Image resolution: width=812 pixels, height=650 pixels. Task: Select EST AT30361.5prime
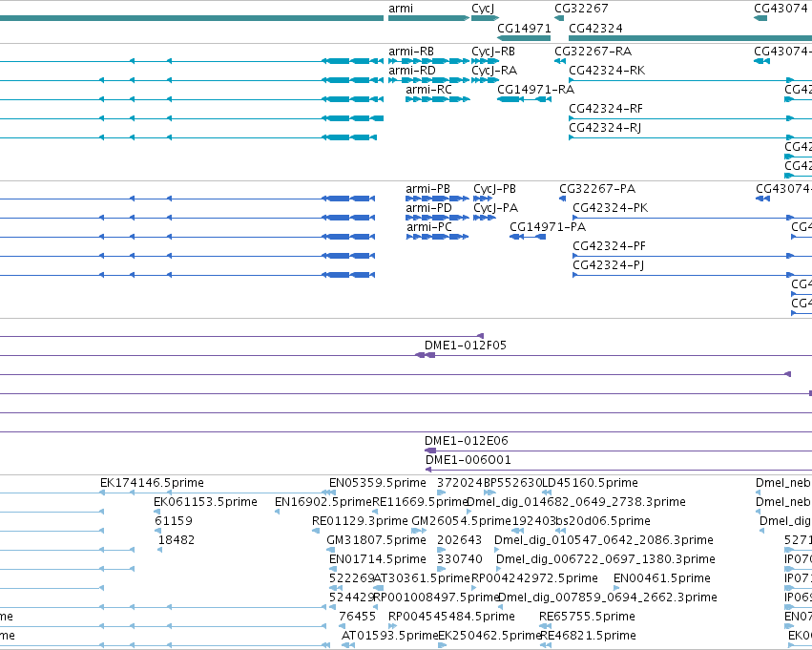pyautogui.click(x=379, y=588)
